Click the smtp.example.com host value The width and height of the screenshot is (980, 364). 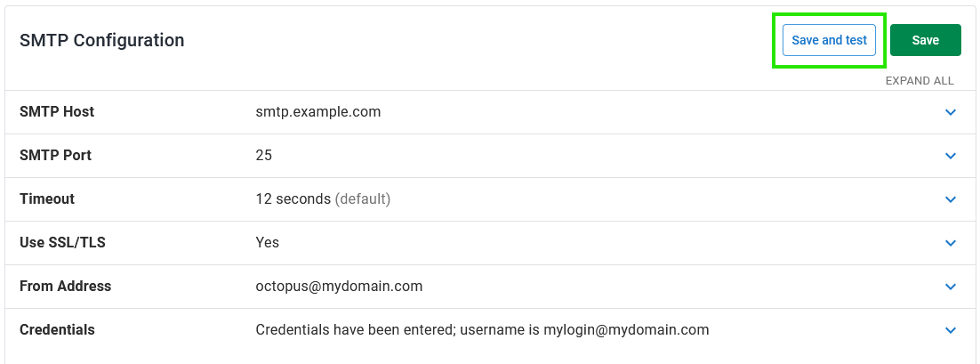point(318,112)
